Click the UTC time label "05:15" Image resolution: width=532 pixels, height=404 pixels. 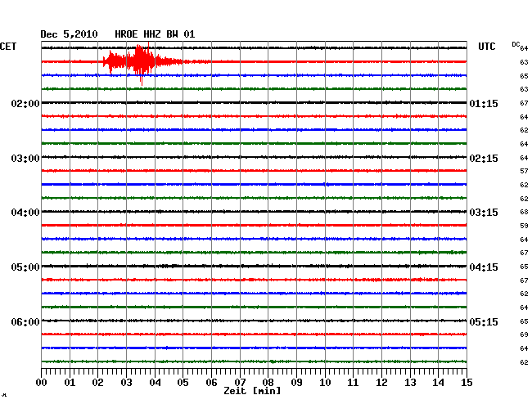[484, 321]
